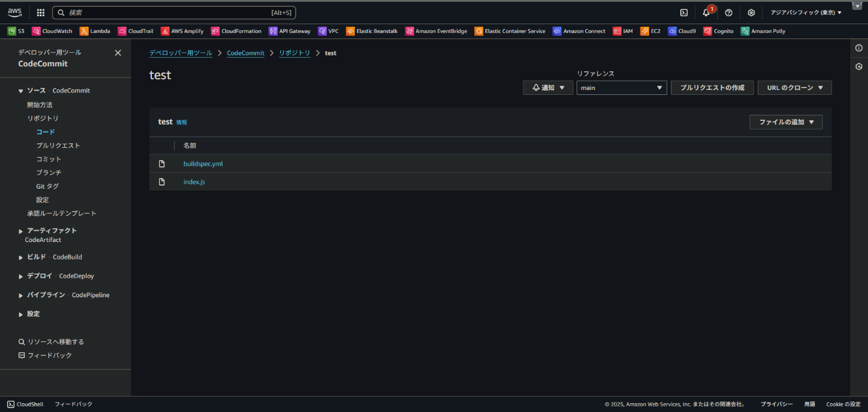
Task: Open Cognito bookmark shortcut
Action: [719, 31]
